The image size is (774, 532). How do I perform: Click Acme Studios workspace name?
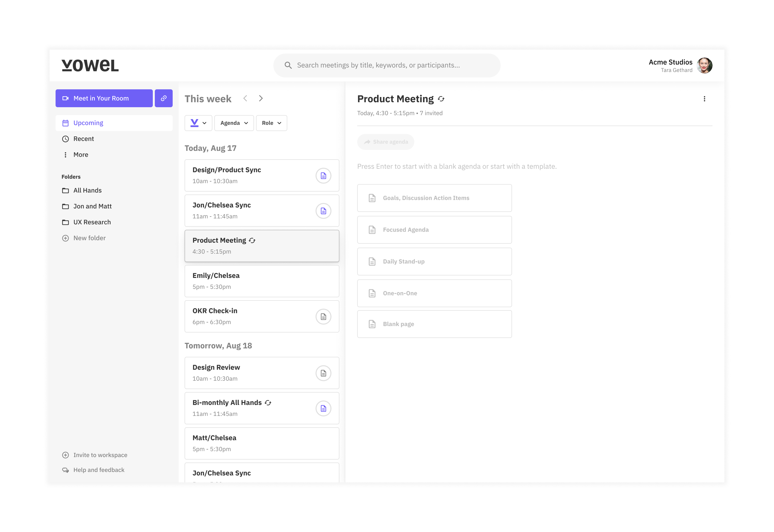[670, 62]
